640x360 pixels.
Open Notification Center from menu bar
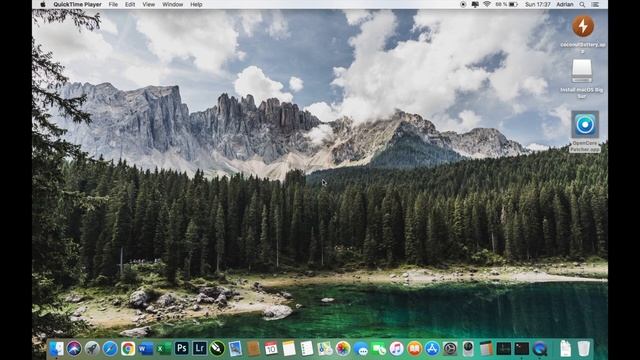(x=596, y=4)
